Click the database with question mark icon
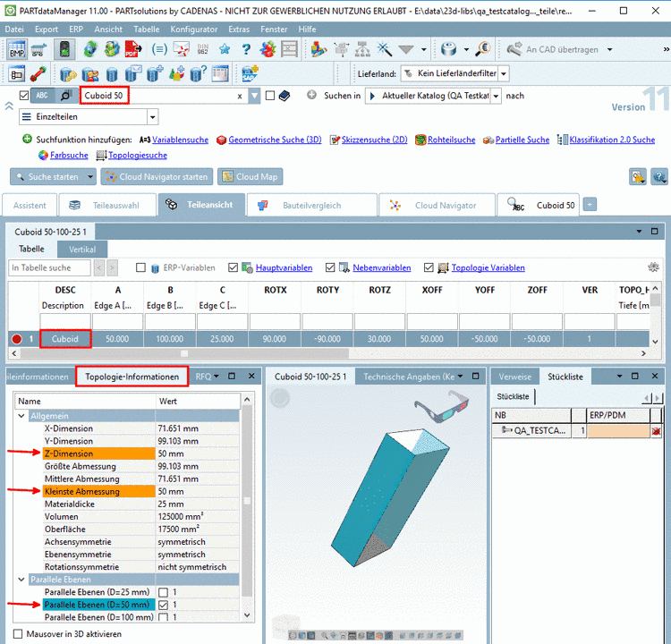671x644 pixels. coord(198,73)
